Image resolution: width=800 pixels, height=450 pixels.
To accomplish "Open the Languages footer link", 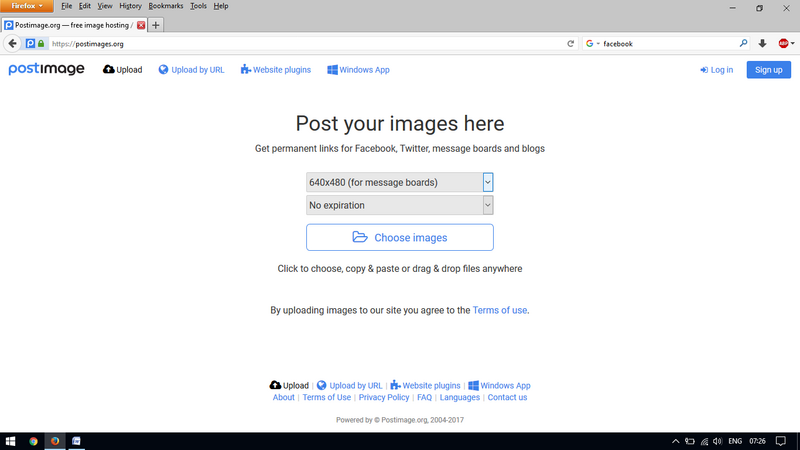I will [x=460, y=397].
